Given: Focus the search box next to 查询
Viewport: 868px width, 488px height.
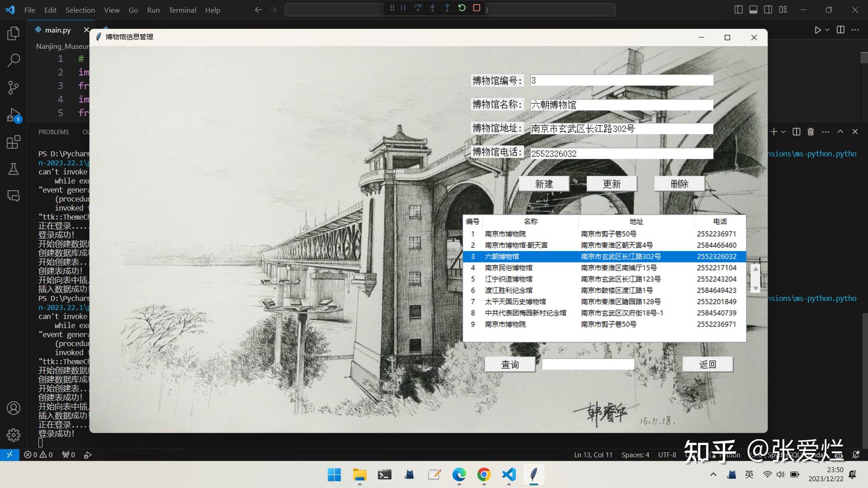Looking at the screenshot, I should tap(588, 364).
